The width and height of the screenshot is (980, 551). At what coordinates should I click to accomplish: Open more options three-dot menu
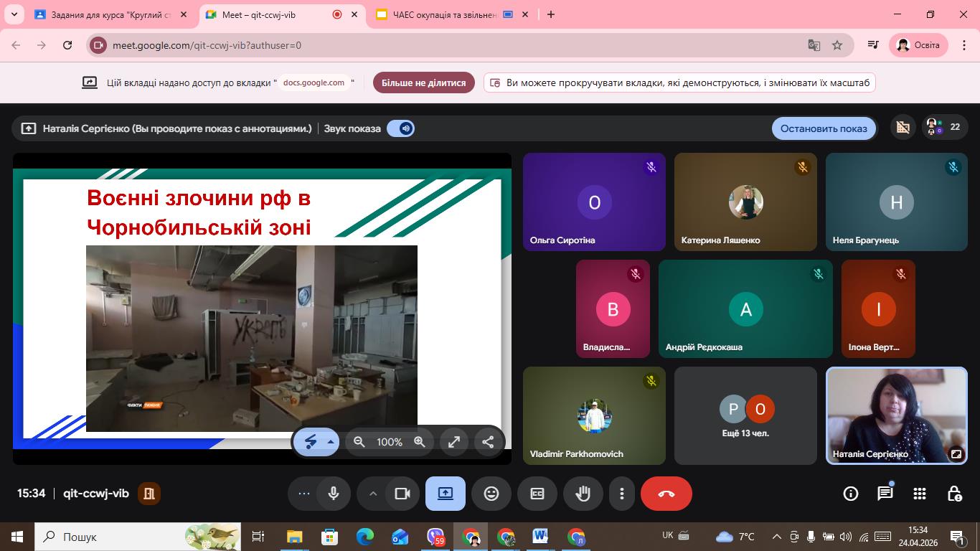(x=621, y=494)
